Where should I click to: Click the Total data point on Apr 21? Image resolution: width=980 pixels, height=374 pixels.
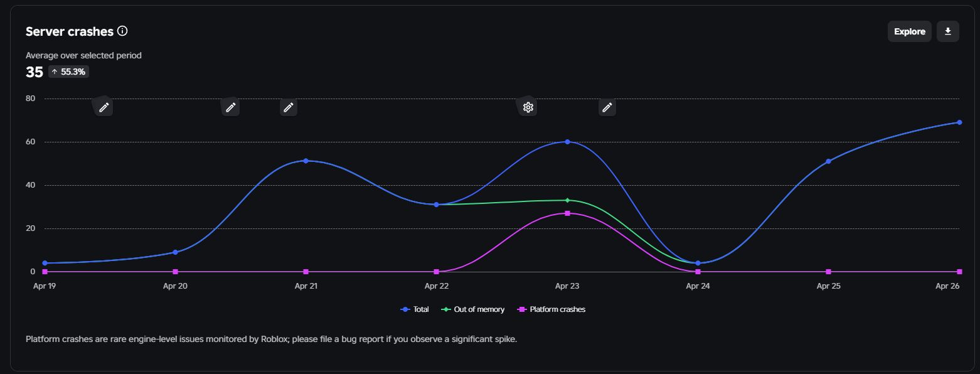tap(306, 161)
